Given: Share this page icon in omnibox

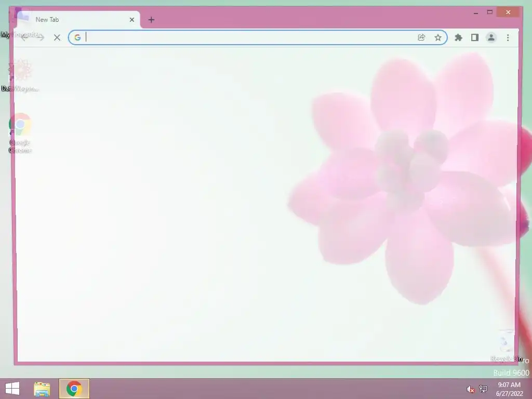Looking at the screenshot, I should tap(421, 37).
